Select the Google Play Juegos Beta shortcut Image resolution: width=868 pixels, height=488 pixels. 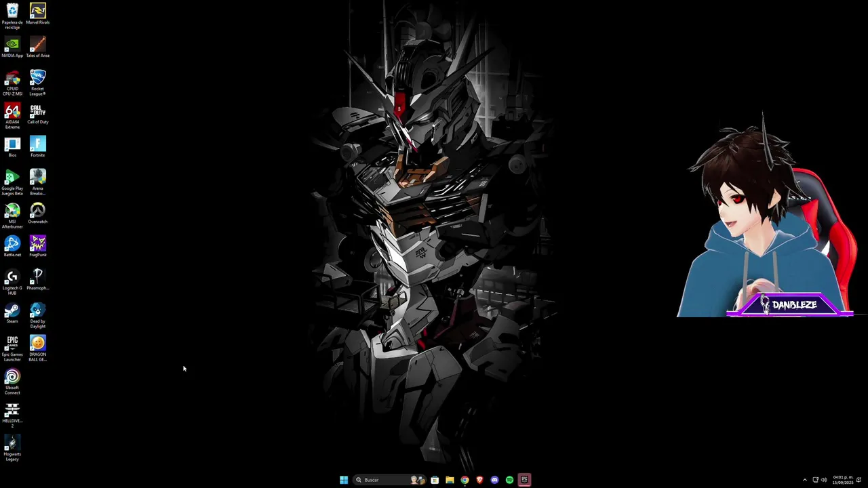tap(12, 182)
